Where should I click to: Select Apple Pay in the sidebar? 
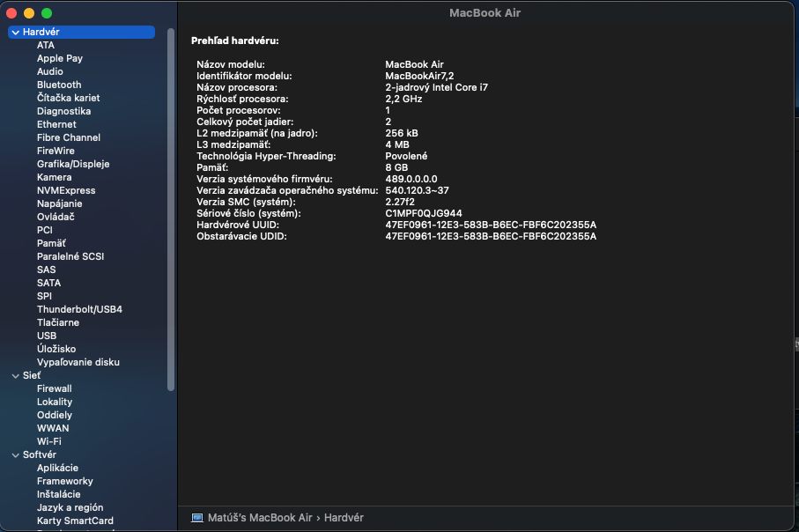pyautogui.click(x=60, y=58)
